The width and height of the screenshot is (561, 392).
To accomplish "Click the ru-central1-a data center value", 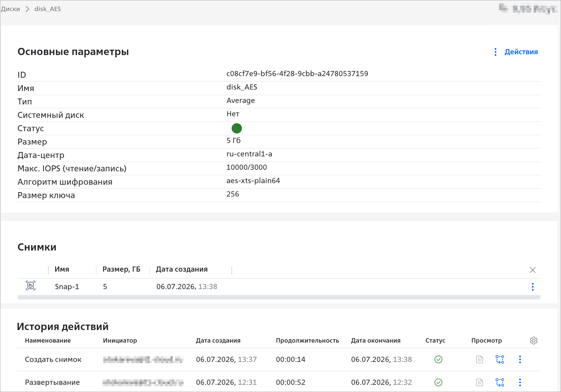I will [x=249, y=154].
